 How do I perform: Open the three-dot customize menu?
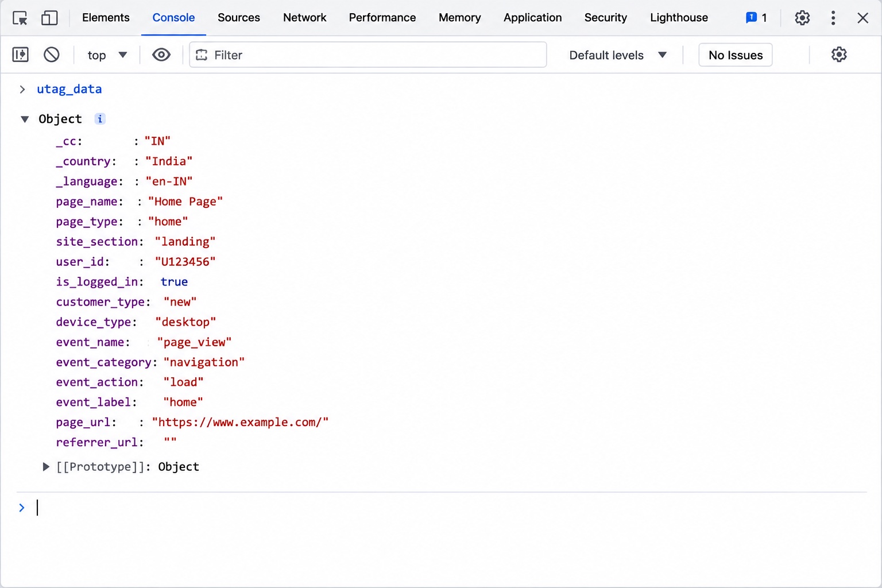[833, 18]
